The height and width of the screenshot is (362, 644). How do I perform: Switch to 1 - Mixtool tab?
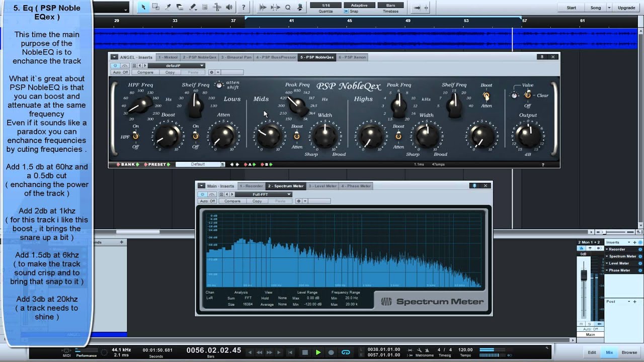[x=168, y=57]
